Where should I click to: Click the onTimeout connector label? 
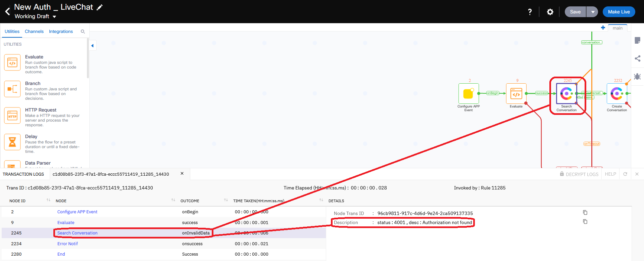(592, 144)
